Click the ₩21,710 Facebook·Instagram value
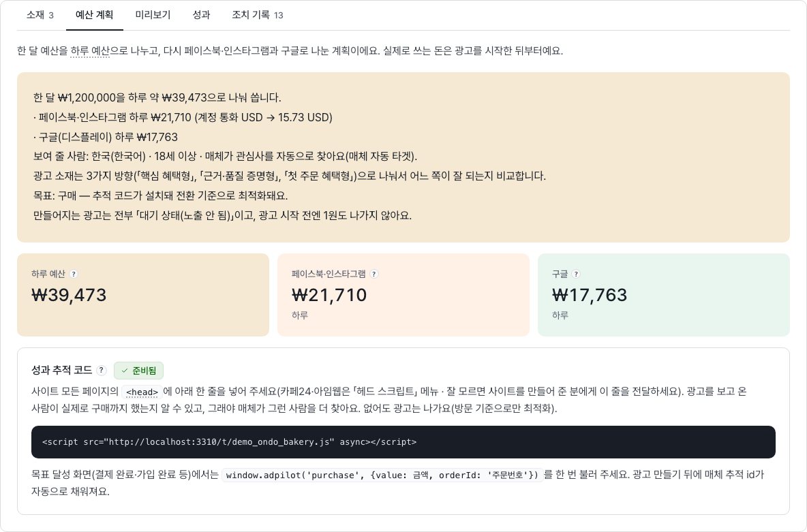The height and width of the screenshot is (532, 807). pos(329,295)
